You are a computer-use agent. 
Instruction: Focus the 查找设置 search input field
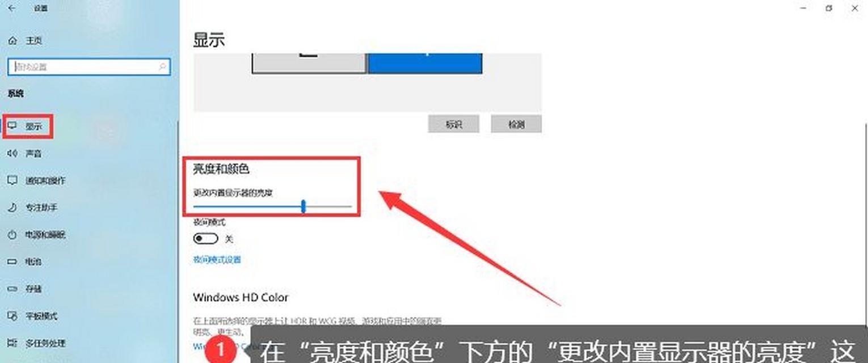pos(89,67)
